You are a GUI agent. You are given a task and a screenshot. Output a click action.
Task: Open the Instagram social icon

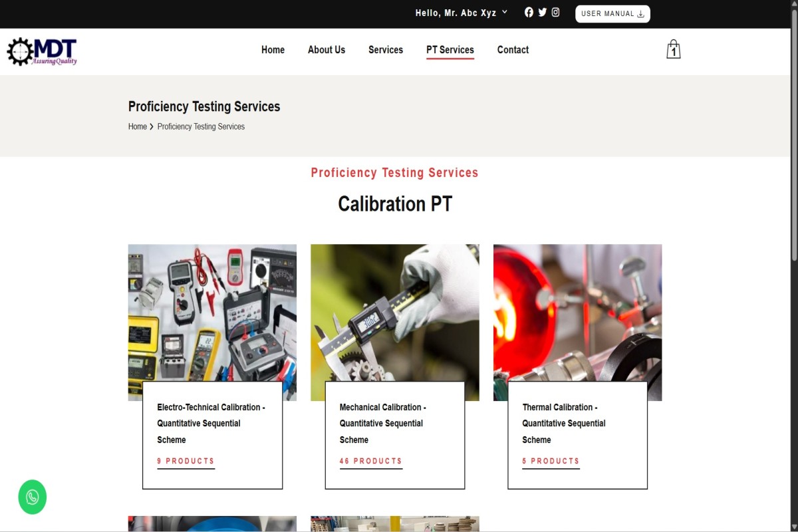click(555, 12)
